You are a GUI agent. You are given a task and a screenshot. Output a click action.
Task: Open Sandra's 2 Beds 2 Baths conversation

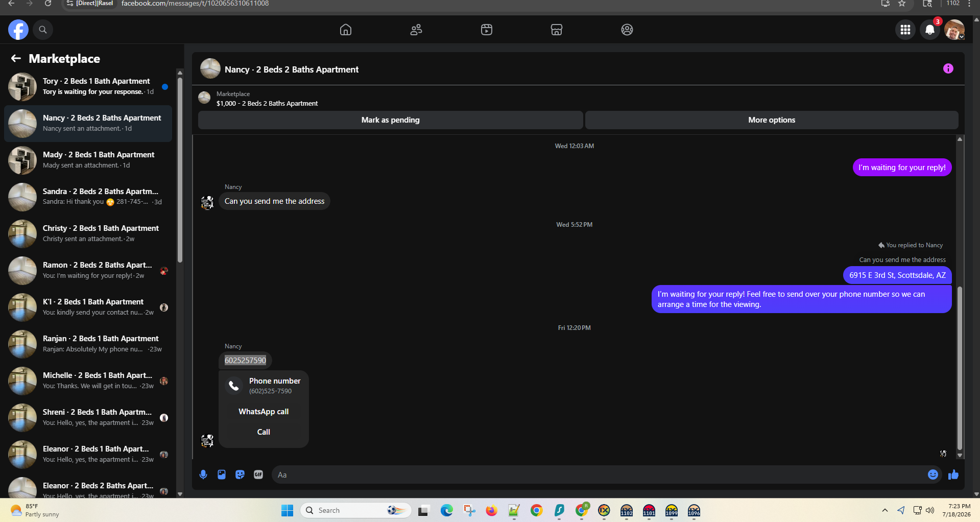pos(88,197)
